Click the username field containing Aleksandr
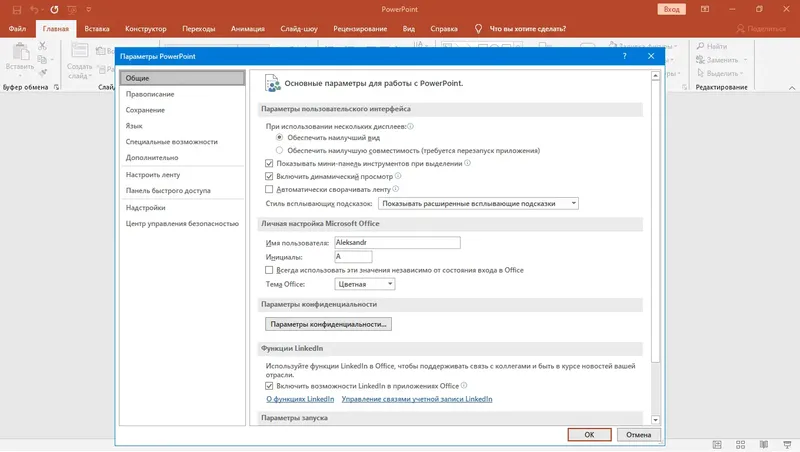 (x=397, y=242)
